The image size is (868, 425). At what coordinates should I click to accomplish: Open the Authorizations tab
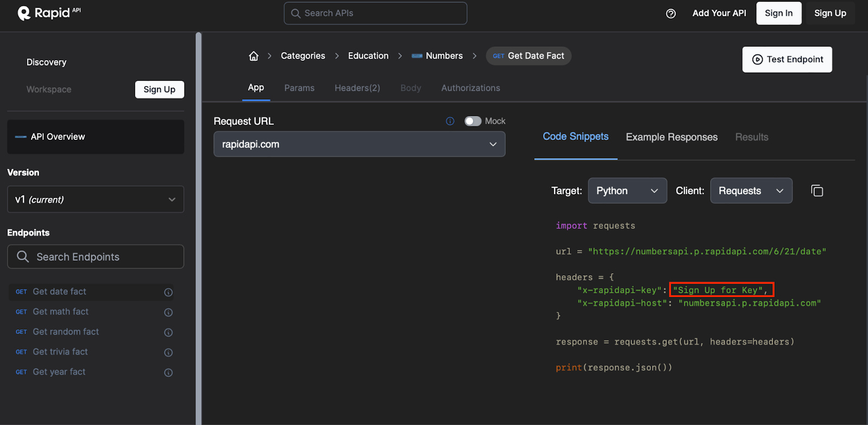coord(471,88)
